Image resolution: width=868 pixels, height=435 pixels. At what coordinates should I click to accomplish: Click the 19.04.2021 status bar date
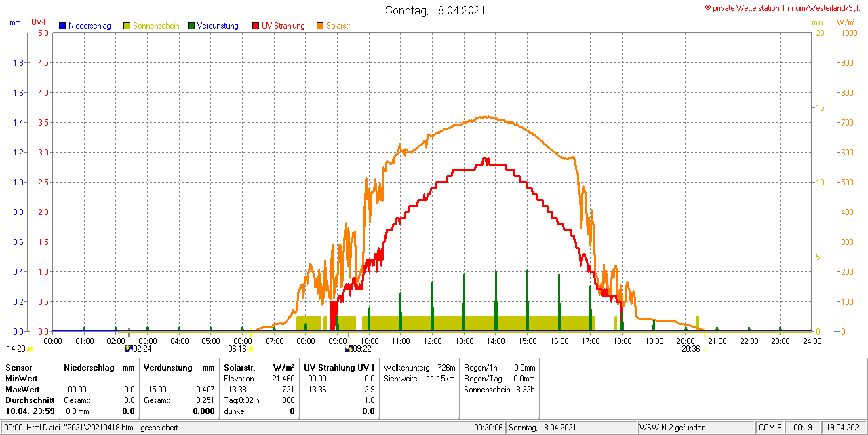click(x=843, y=428)
